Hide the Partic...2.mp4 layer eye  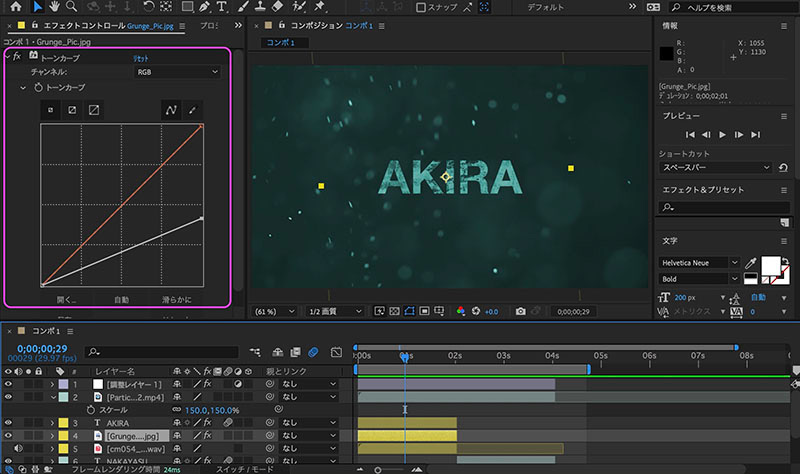8,396
